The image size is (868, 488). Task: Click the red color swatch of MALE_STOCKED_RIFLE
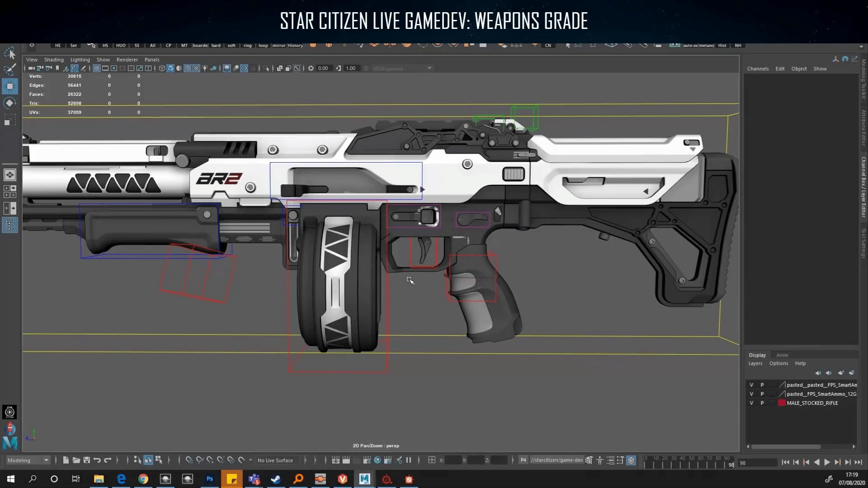click(x=782, y=403)
